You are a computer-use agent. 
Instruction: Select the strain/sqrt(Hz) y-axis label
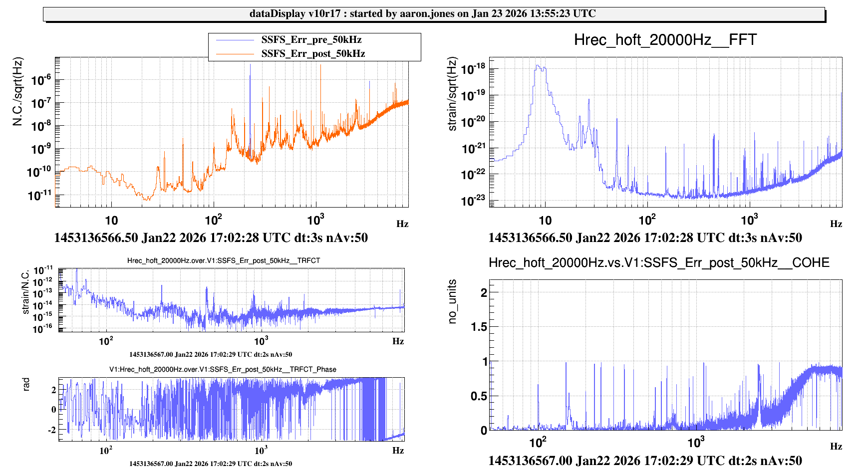tap(452, 94)
